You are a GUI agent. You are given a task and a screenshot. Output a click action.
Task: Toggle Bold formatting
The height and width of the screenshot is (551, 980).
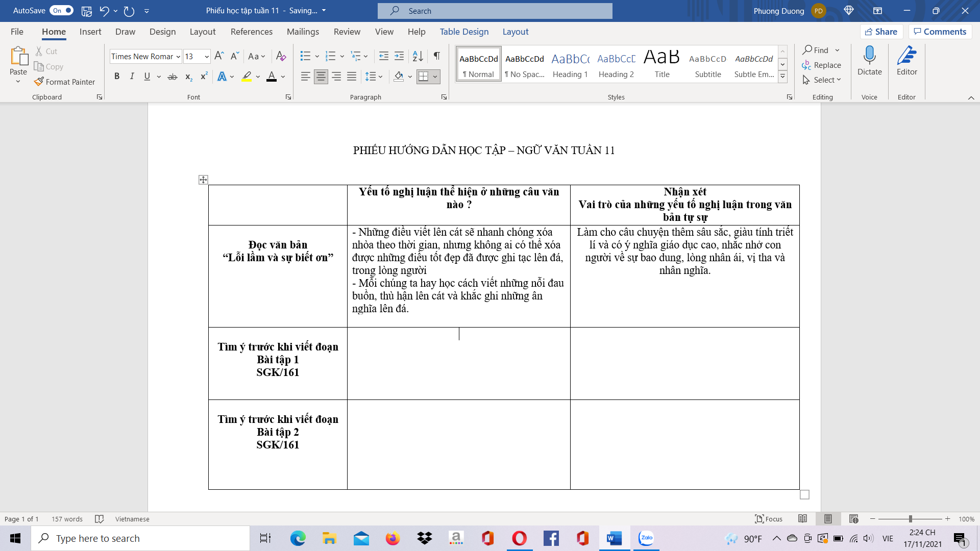[117, 77]
